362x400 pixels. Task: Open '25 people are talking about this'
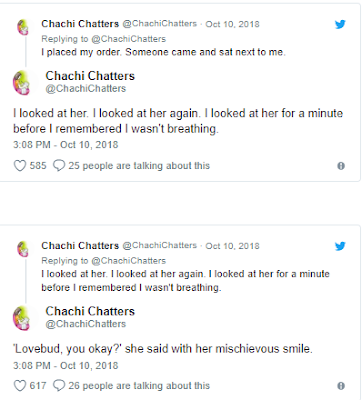coord(139,166)
